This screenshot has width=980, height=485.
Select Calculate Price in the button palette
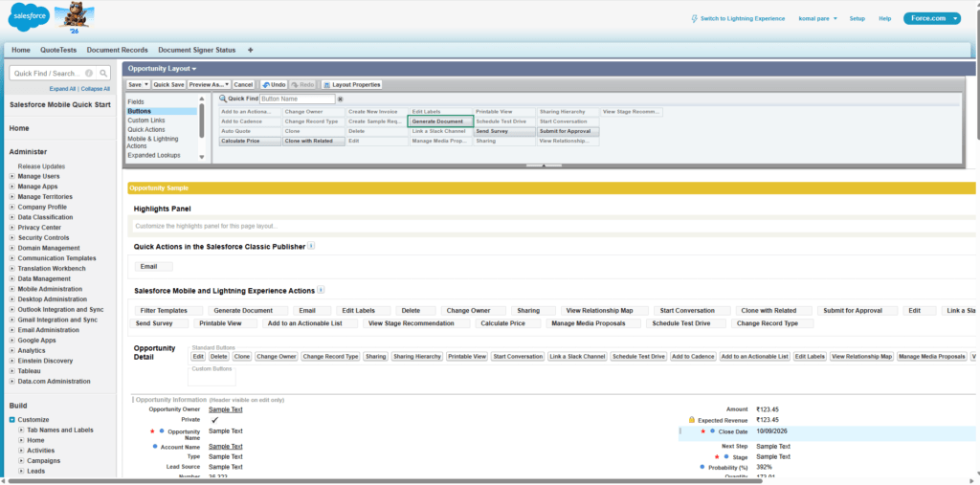(250, 142)
